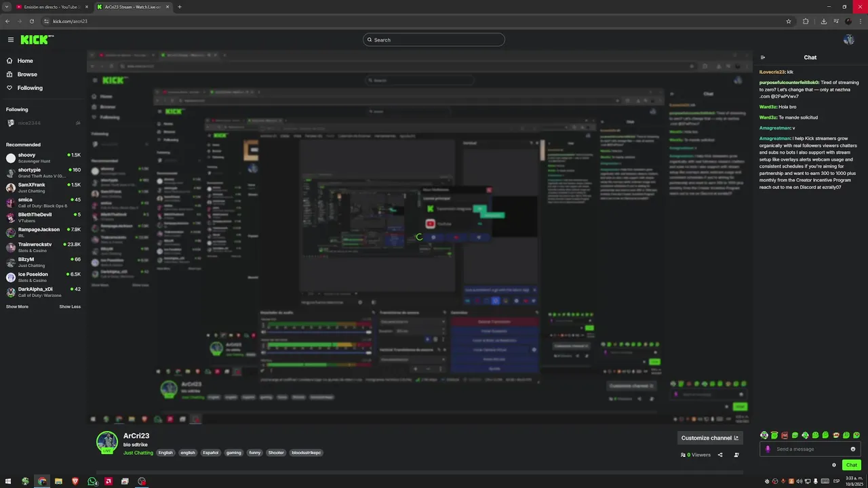This screenshot has width=868, height=488.
Task: Open Trainwreckstv's recommended channel
Action: 43,247
